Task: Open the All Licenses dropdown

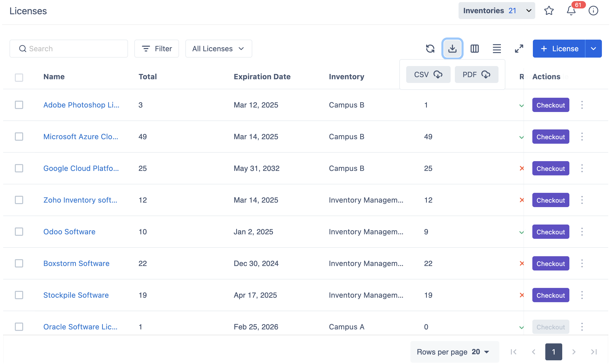Action: pyautogui.click(x=218, y=49)
